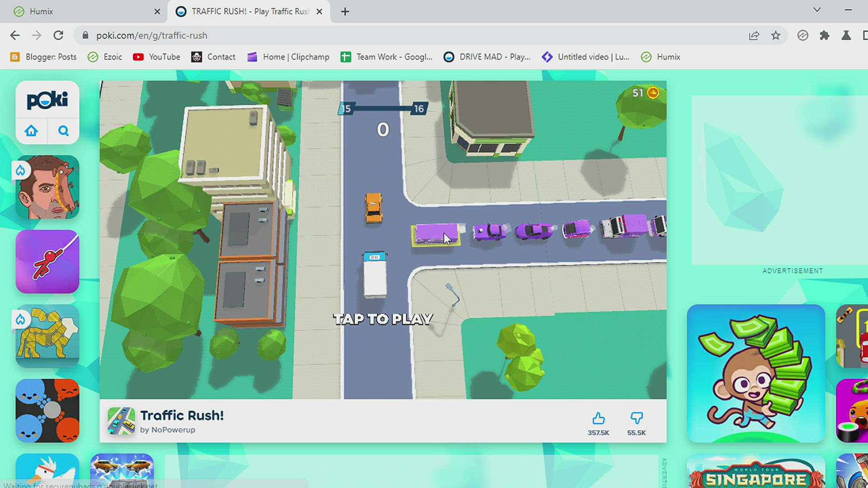Open the browser extensions puzzle icon
The width and height of the screenshot is (868, 488).
(824, 36)
